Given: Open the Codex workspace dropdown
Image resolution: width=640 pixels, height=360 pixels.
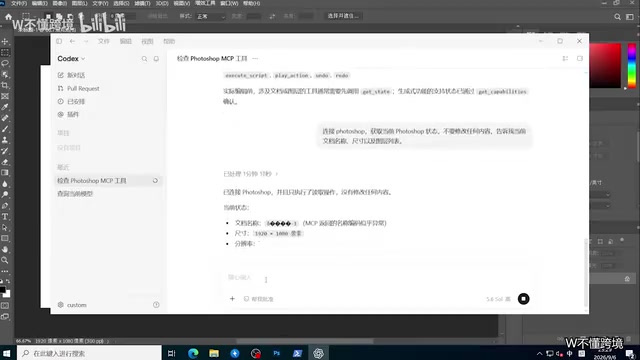Looking at the screenshot, I should 71,59.
